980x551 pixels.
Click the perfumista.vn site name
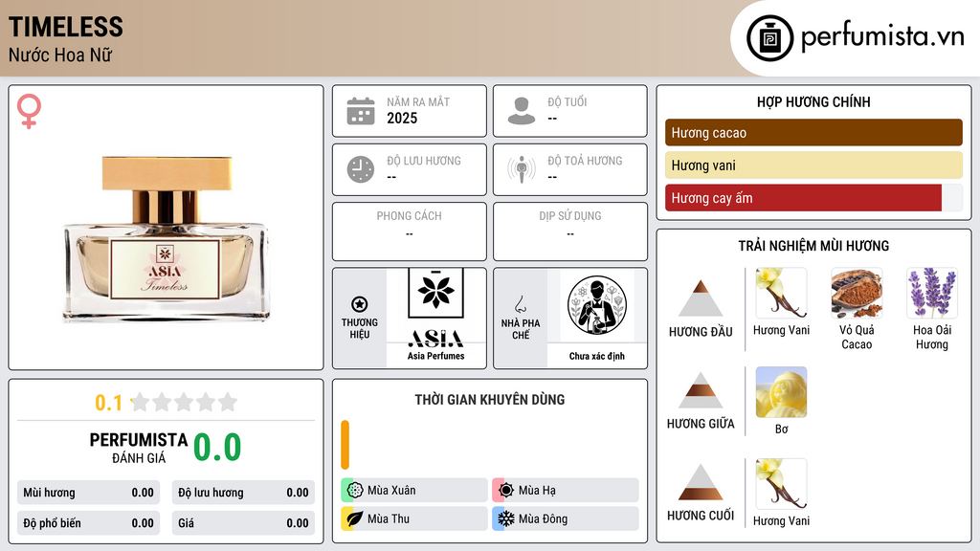882,36
